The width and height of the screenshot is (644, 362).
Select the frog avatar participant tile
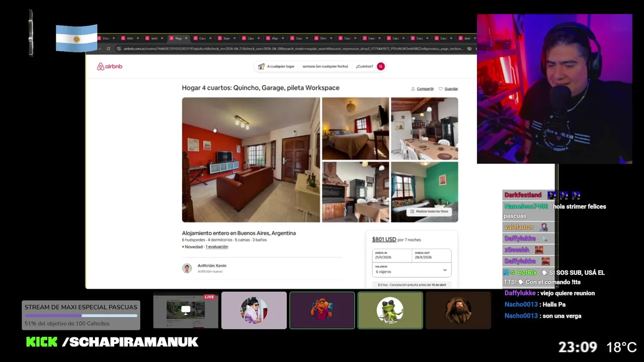click(x=390, y=310)
